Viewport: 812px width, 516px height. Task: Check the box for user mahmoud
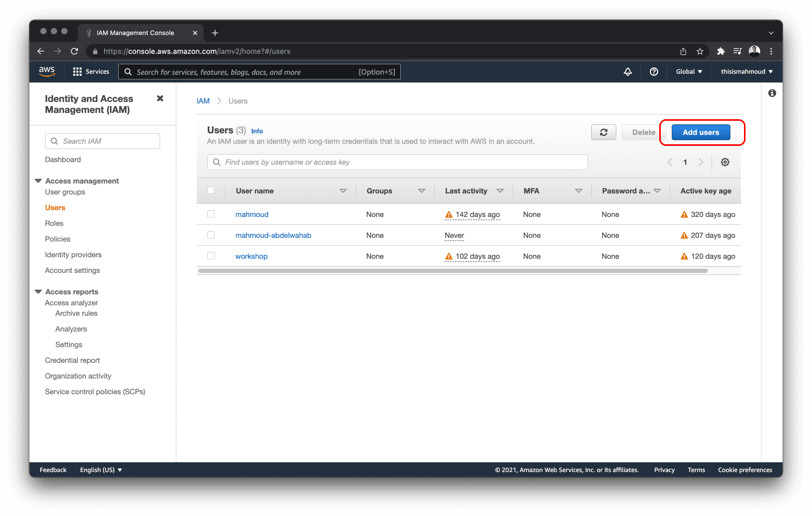(x=211, y=214)
